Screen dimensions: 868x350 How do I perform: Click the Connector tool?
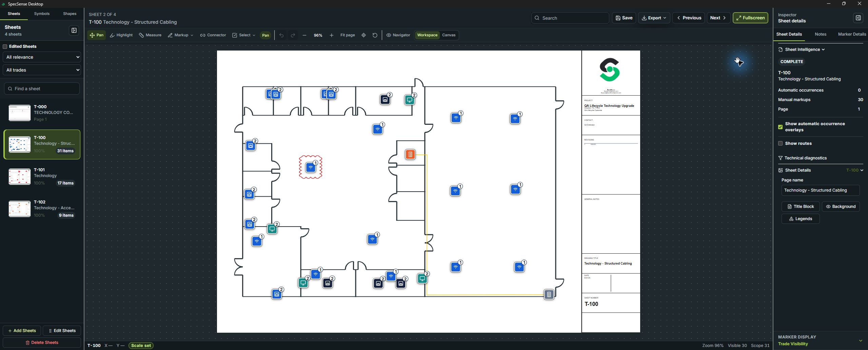point(213,35)
